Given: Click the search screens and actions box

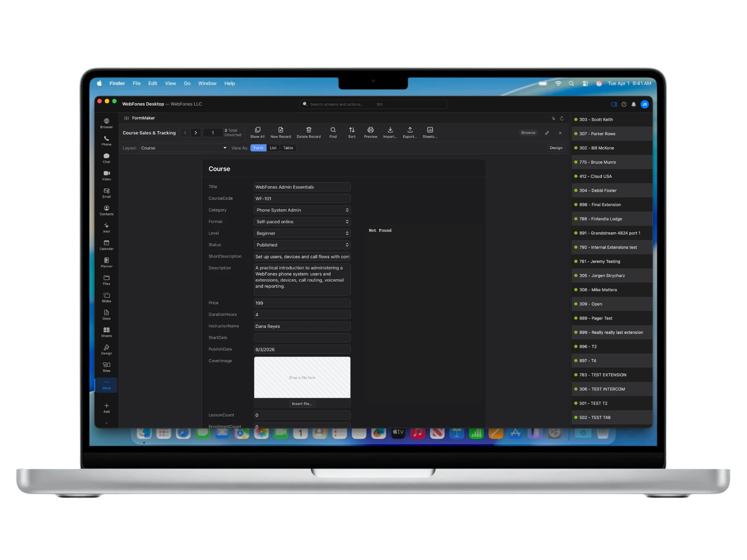Looking at the screenshot, I should [x=373, y=104].
